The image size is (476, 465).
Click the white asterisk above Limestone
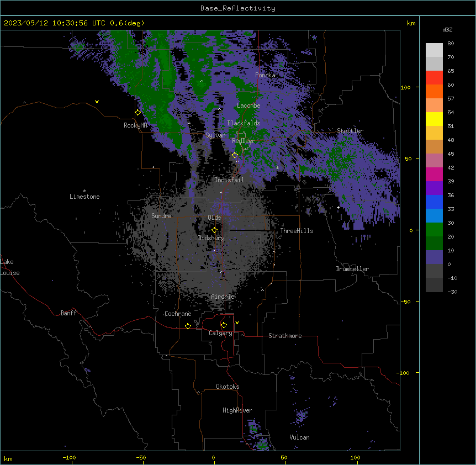tap(84, 191)
